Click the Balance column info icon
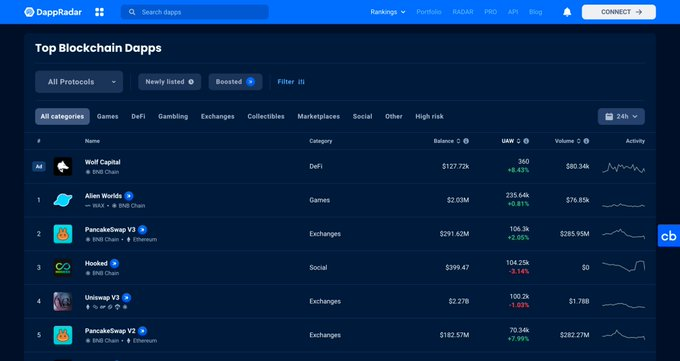 [466, 141]
